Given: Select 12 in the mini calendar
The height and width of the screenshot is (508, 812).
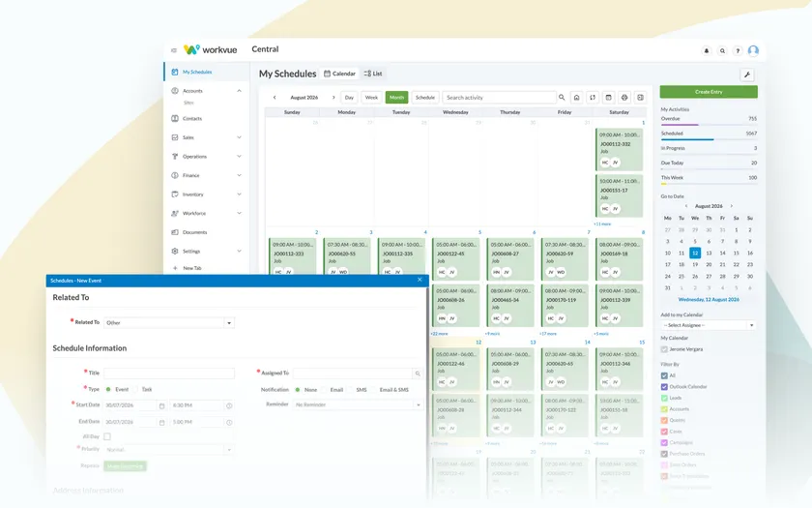Looking at the screenshot, I should click(695, 253).
